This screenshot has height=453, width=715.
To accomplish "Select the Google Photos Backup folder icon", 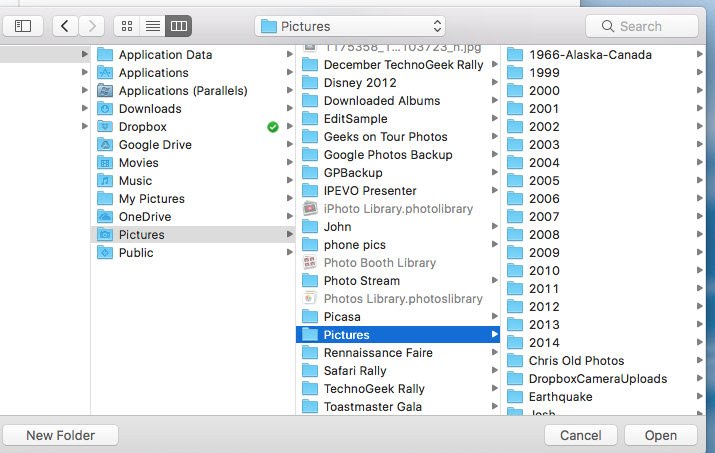I will 310,155.
